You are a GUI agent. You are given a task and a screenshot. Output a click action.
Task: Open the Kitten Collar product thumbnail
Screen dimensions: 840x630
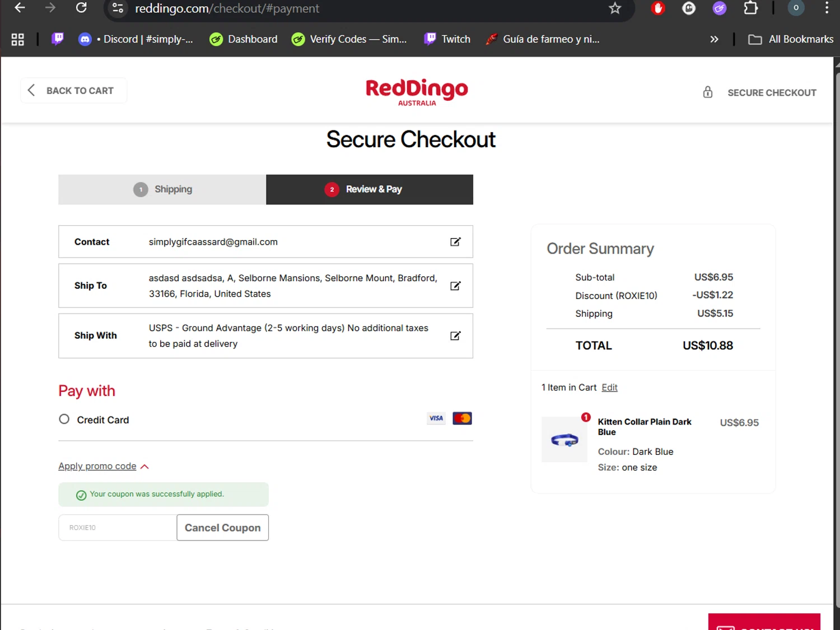pyautogui.click(x=564, y=440)
